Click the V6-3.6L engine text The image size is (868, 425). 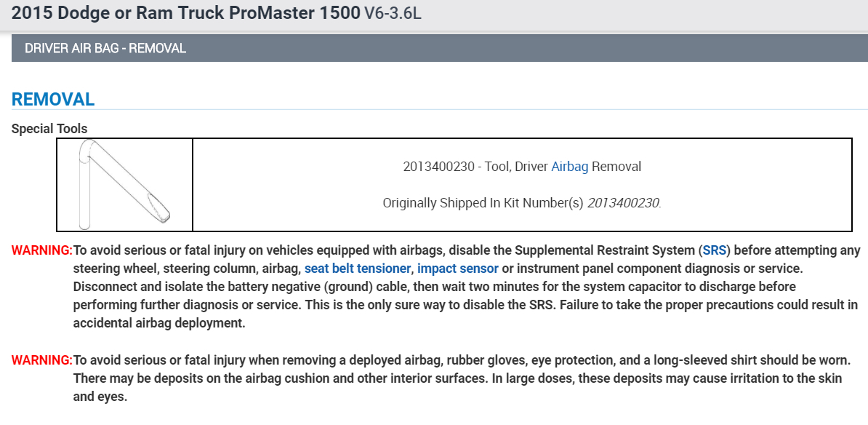click(x=393, y=14)
